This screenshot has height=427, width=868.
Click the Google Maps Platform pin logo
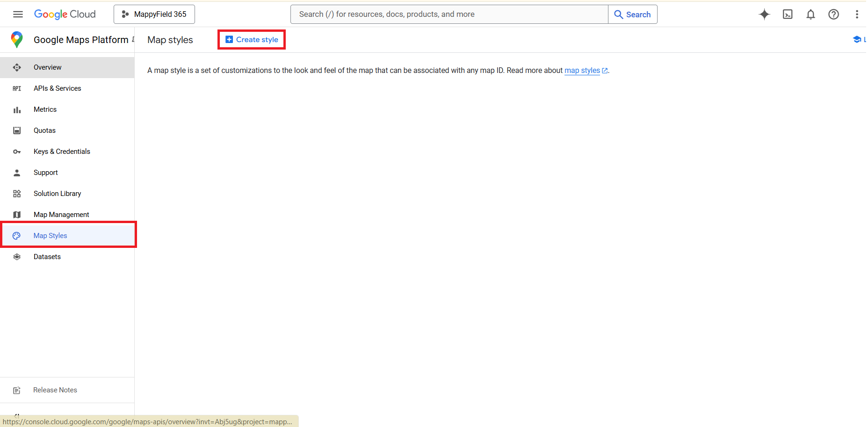point(17,40)
